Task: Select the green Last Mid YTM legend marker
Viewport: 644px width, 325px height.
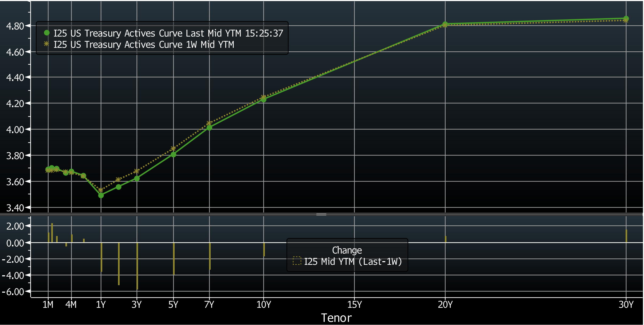Action: [46, 32]
